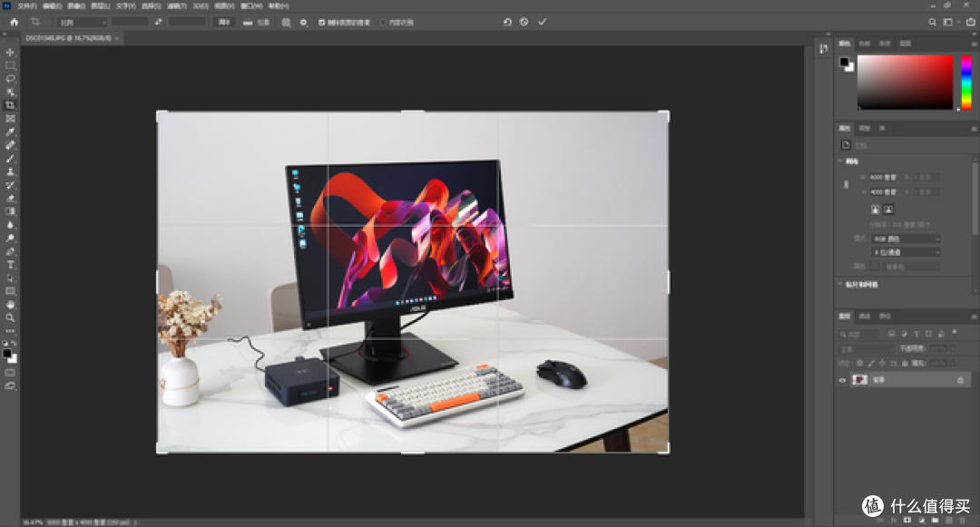Image resolution: width=980 pixels, height=527 pixels.
Task: Open the bit depth dropdown
Action: tap(906, 252)
